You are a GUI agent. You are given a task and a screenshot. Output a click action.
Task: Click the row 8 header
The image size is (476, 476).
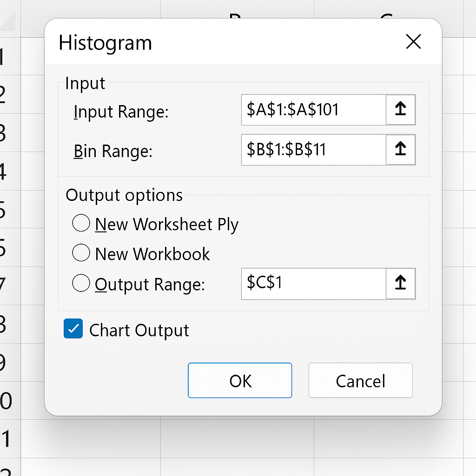coord(6,324)
